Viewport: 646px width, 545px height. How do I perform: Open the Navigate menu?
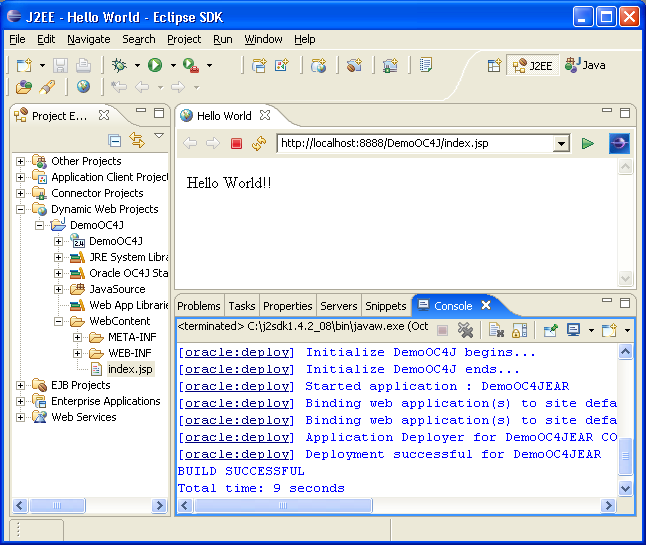point(89,39)
